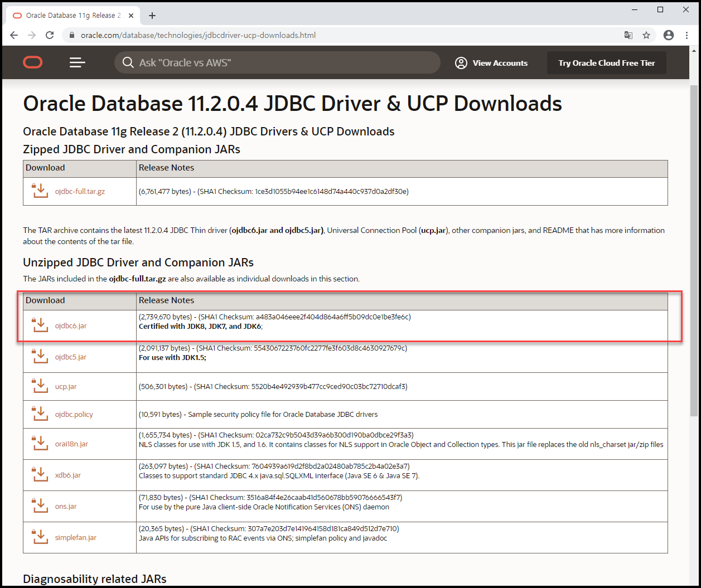
Task: Click the translate page icon
Action: (629, 35)
